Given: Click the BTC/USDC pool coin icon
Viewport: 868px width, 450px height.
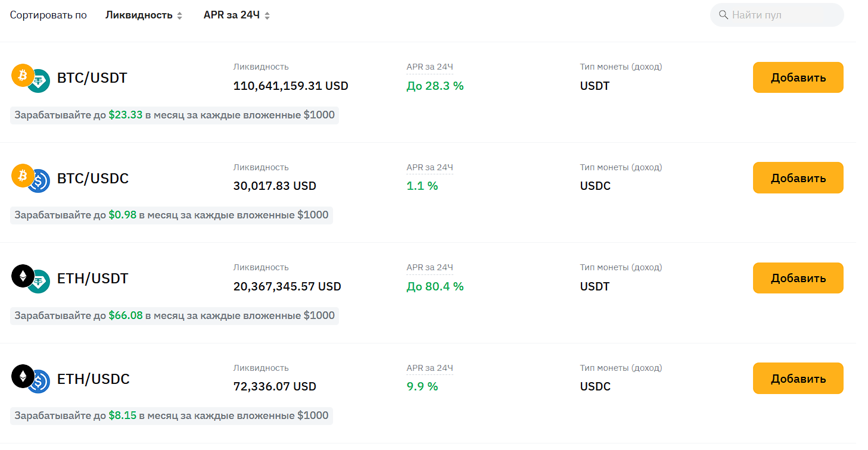Looking at the screenshot, I should click(31, 178).
